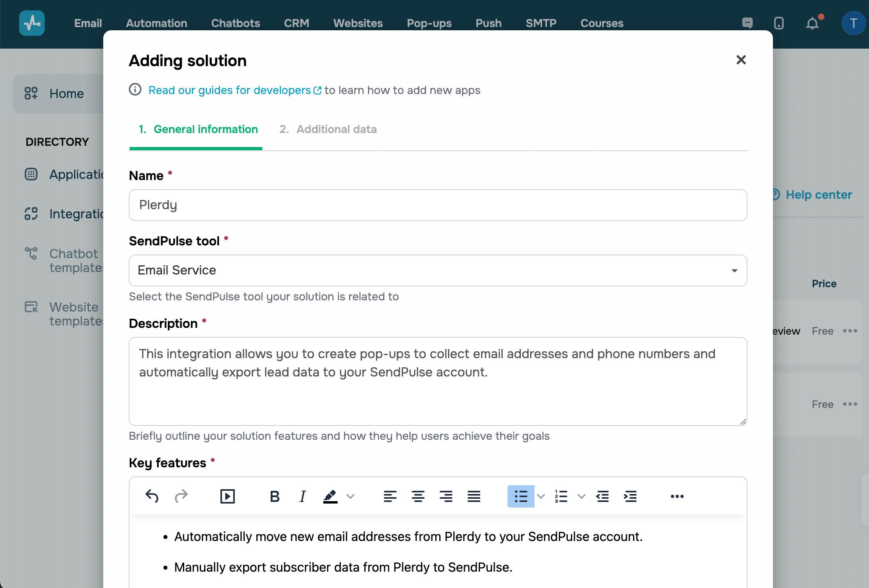Click the undo arrow in editor toolbar
This screenshot has height=588, width=869.
click(x=152, y=496)
